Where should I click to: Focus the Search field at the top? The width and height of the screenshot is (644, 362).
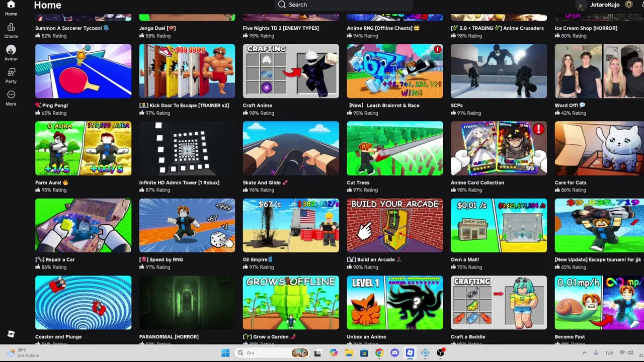344,5
